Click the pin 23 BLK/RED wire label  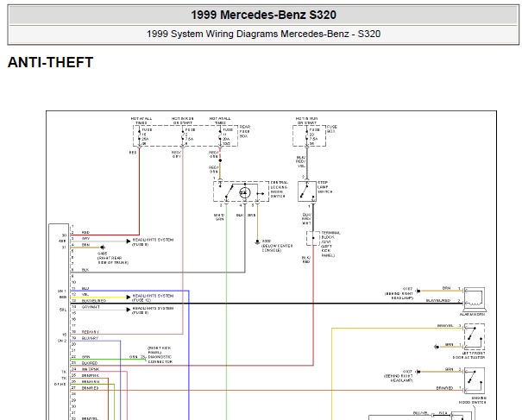pyautogui.click(x=90, y=363)
